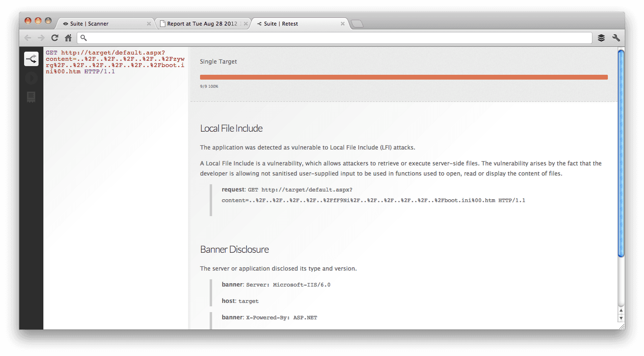Viewport: 644px width, 356px height.
Task: Click the Local File Include heading
Action: (x=231, y=128)
